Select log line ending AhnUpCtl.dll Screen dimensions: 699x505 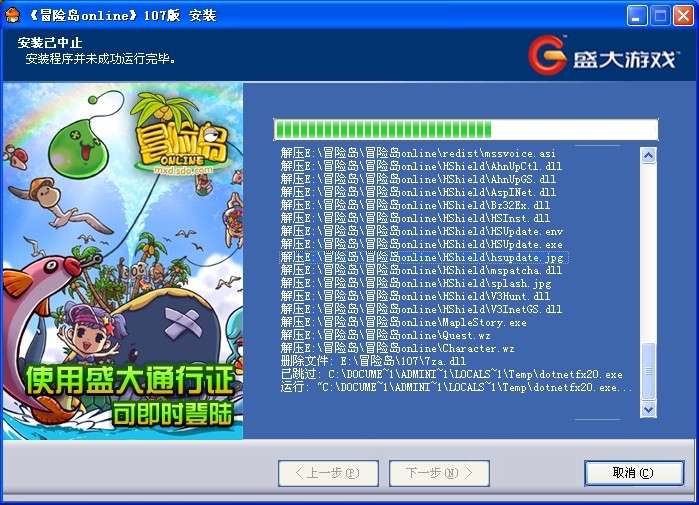point(421,166)
